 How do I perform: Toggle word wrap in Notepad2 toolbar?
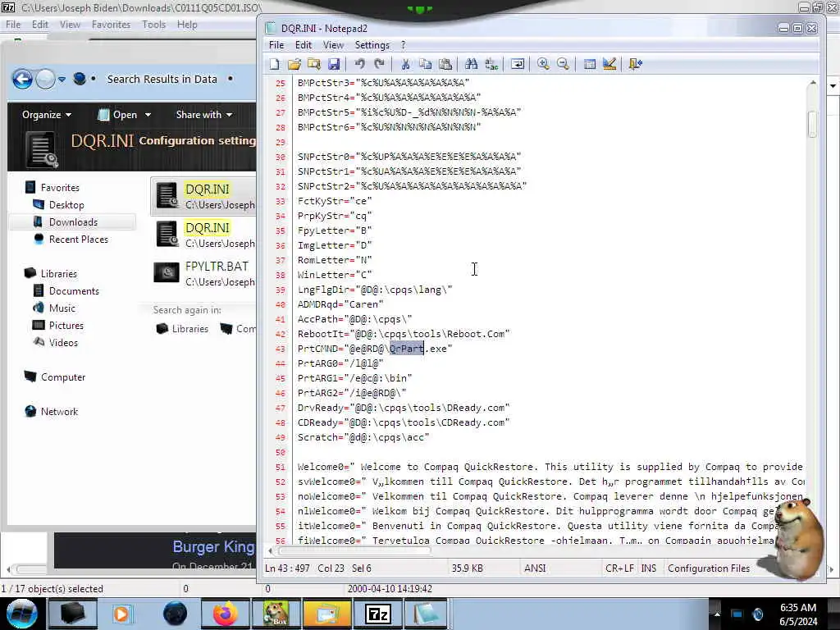coord(518,64)
